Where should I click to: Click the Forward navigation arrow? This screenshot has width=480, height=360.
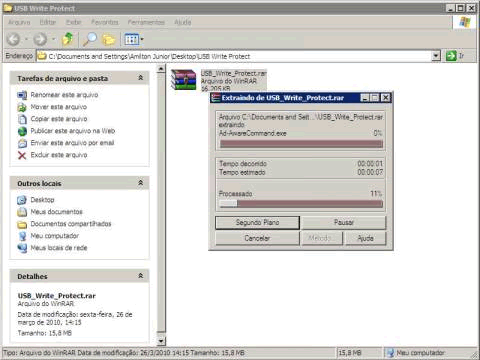coord(40,39)
